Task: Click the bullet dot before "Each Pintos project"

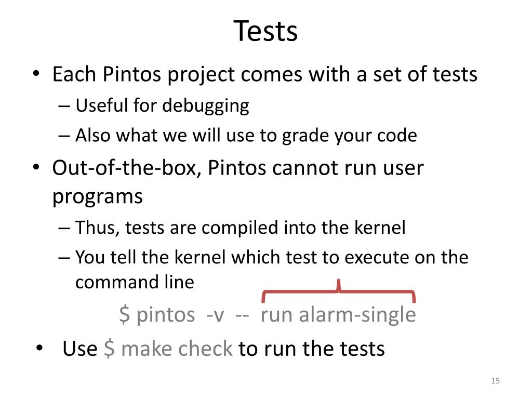Action: pos(37,73)
